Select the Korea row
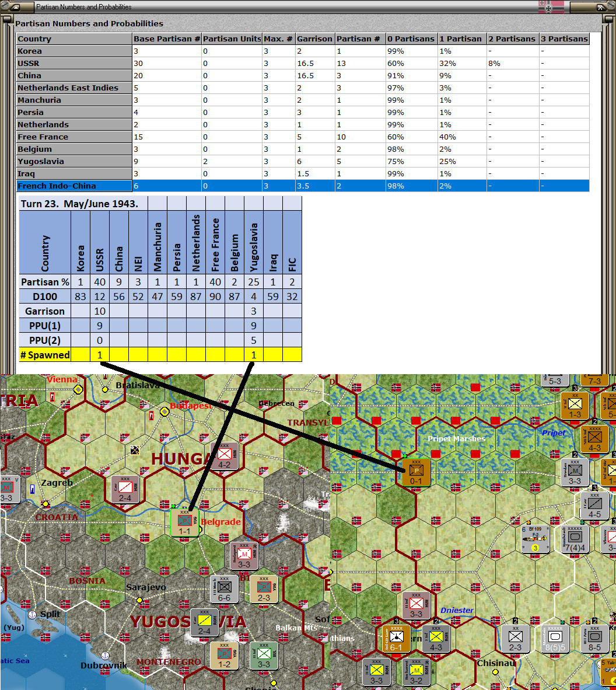 [x=303, y=51]
